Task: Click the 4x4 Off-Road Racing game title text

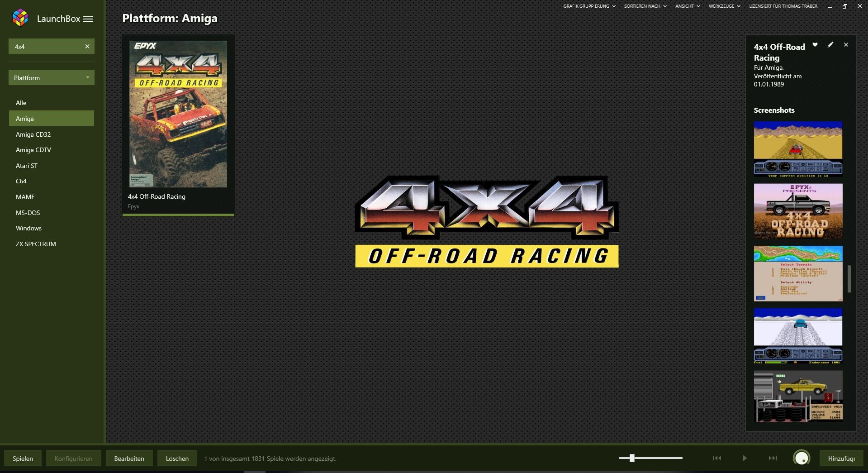Action: tap(157, 196)
